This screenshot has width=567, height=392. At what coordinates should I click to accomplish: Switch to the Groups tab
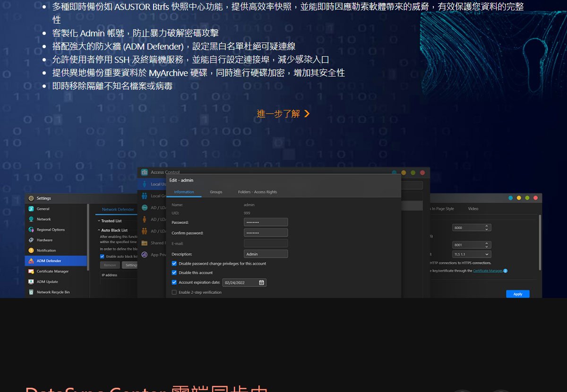(x=216, y=192)
